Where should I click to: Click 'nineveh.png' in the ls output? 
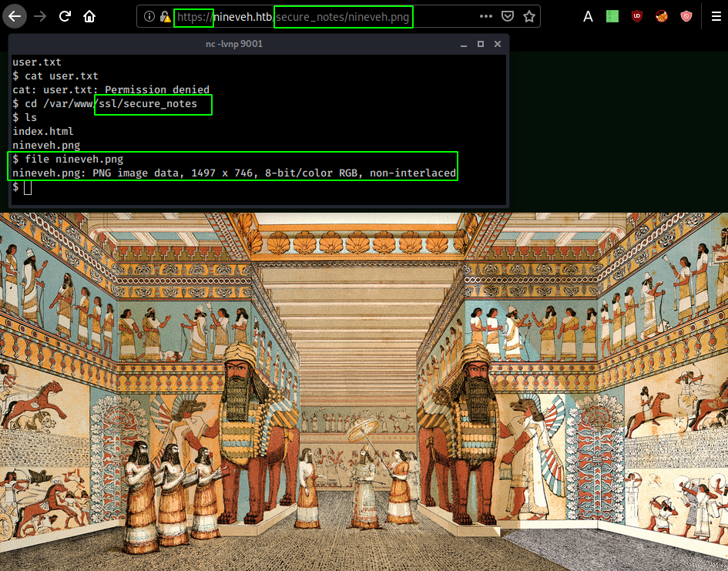(x=46, y=146)
